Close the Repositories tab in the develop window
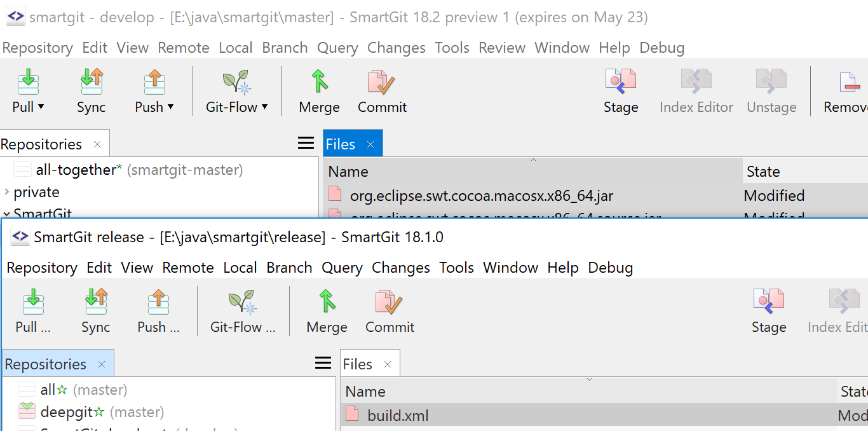The image size is (868, 431). (97, 144)
